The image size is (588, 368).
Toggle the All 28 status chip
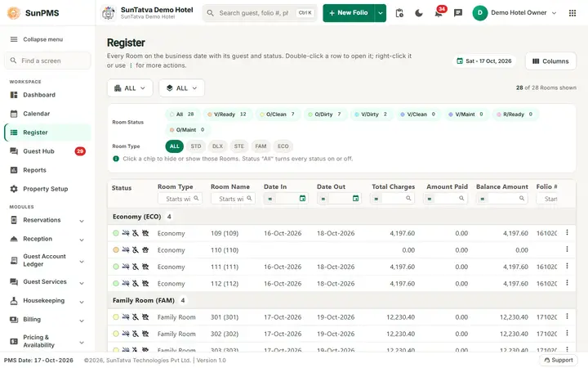pyautogui.click(x=182, y=114)
